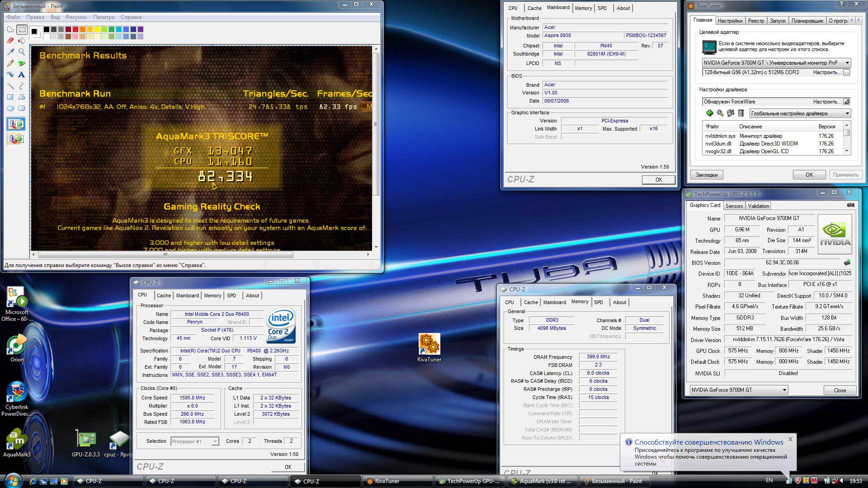Select the Ellipse shape tool
Image resolution: width=868 pixels, height=488 pixels.
(x=10, y=108)
